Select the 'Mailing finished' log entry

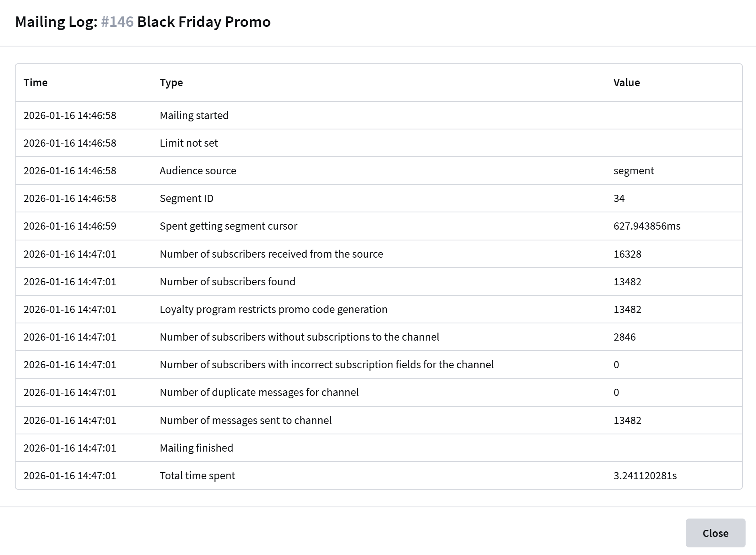(196, 448)
